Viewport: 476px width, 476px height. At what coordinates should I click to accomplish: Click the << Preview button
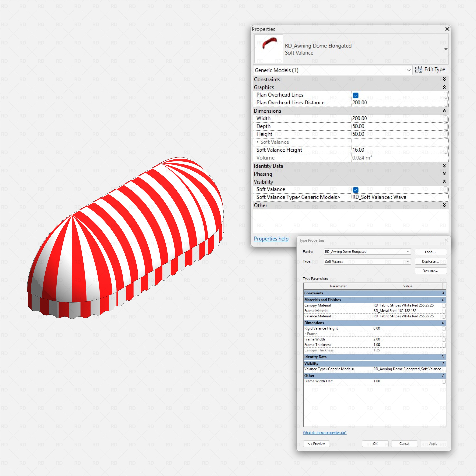coord(316,443)
